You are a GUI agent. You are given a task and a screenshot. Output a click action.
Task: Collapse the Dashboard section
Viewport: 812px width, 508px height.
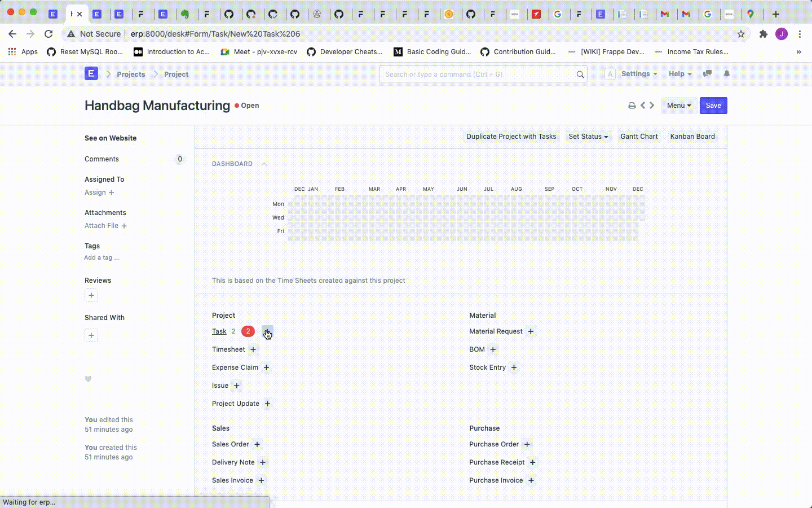264,164
